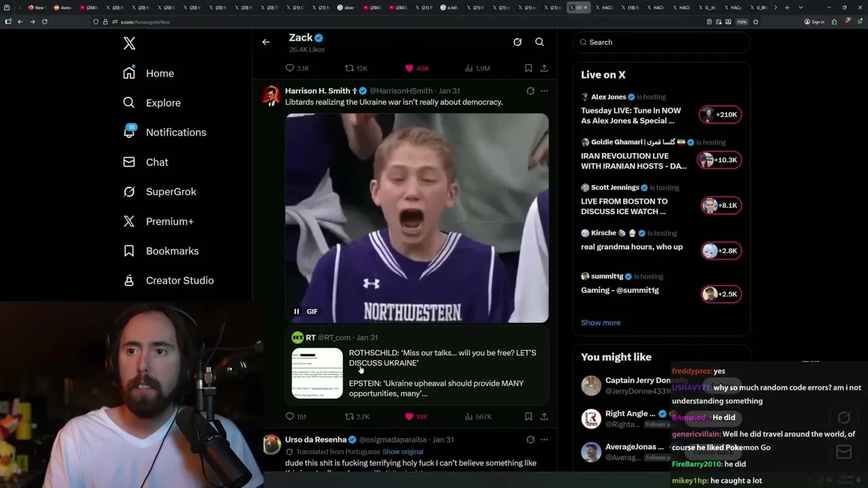
Task: Open a new browser tab
Action: 787,7
